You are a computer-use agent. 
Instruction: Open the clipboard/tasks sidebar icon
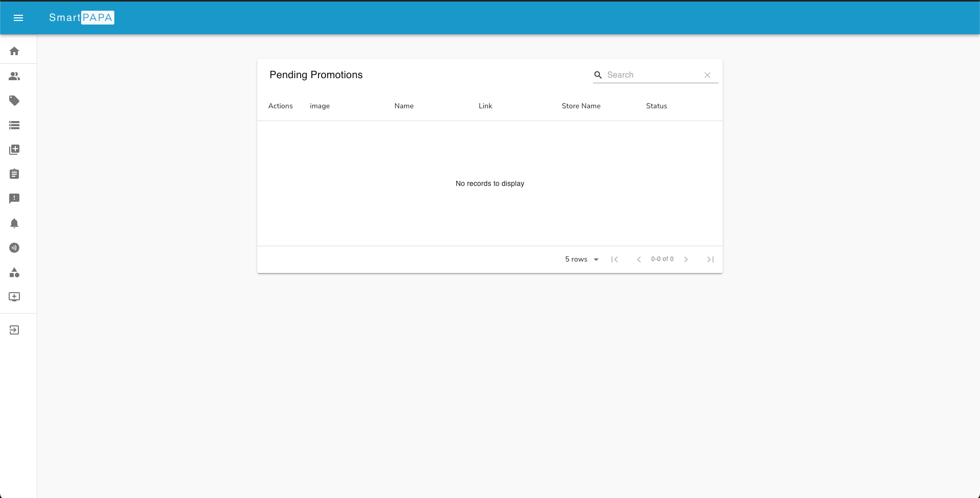click(14, 174)
